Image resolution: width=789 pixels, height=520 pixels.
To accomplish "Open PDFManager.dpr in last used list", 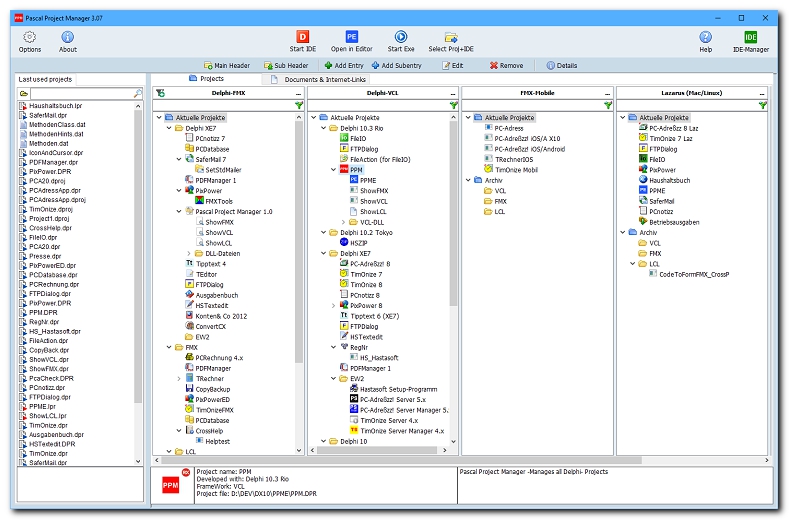I will pyautogui.click(x=53, y=162).
